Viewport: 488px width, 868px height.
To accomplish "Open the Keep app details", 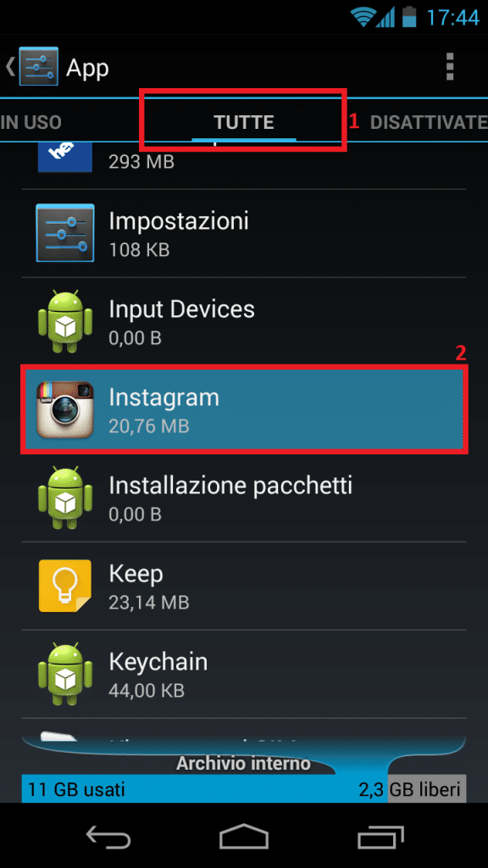I will tap(244, 587).
